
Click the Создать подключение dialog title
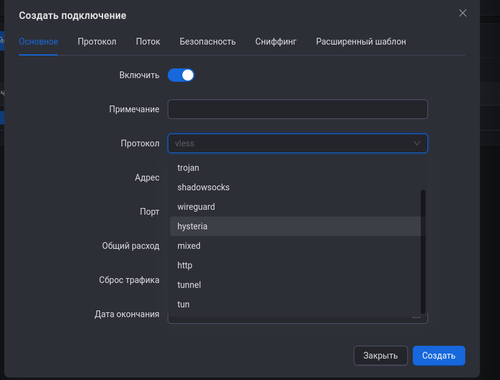click(72, 16)
